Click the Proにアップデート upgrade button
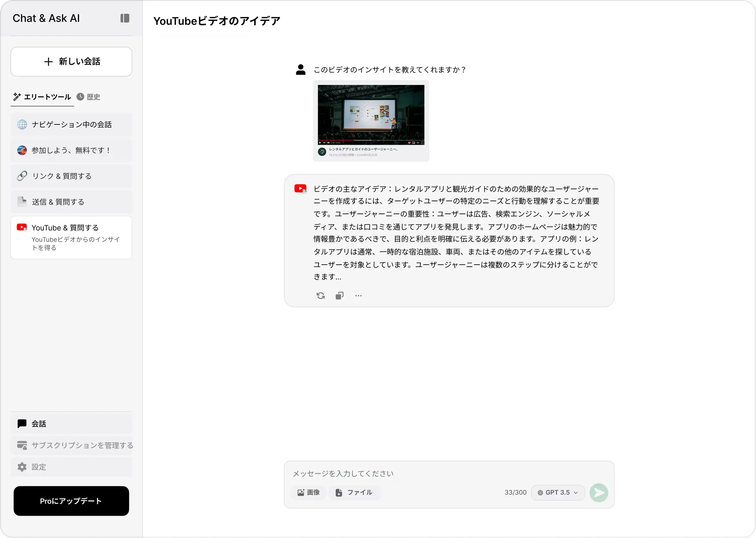The height and width of the screenshot is (538, 756). pyautogui.click(x=71, y=501)
